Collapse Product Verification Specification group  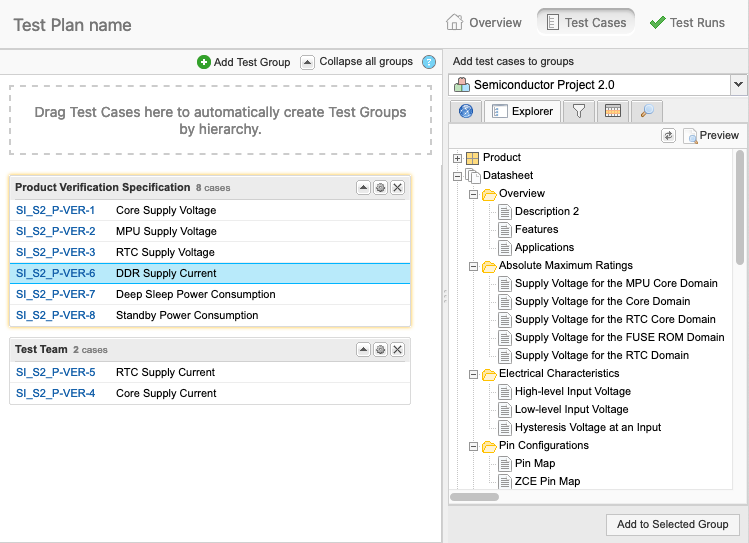coord(364,188)
